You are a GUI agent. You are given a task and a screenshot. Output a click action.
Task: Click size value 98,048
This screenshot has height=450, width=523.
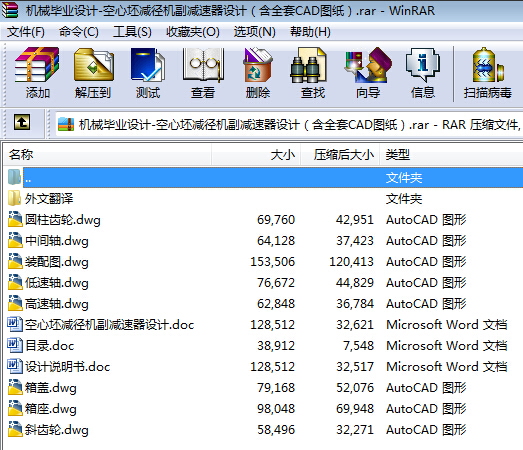click(276, 409)
